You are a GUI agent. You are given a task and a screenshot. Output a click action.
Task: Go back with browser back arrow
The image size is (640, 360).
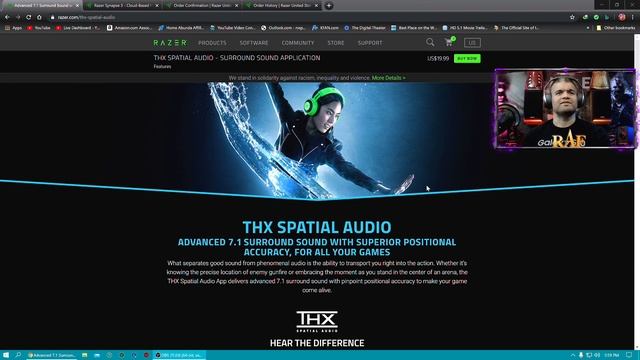click(7, 17)
